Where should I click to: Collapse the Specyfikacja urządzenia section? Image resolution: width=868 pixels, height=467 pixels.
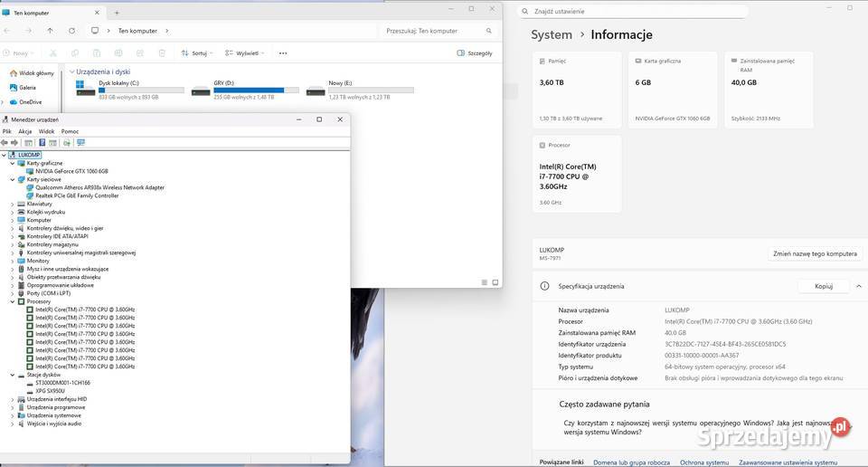857,286
